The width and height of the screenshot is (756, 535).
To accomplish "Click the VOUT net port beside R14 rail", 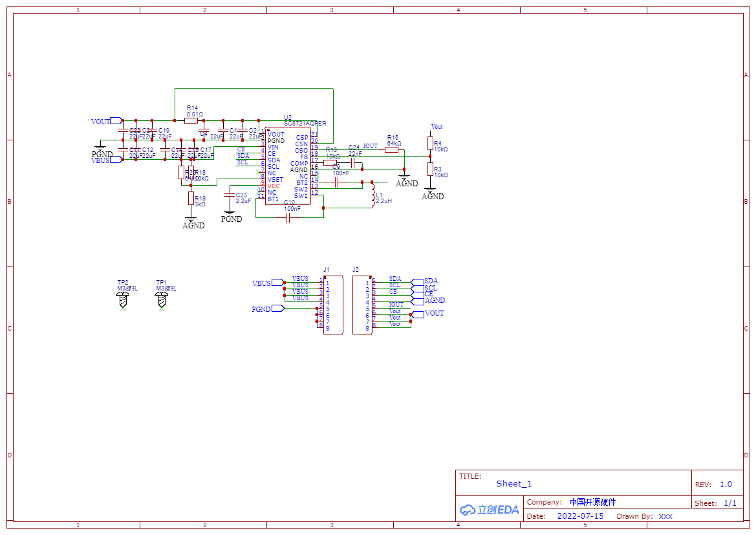I will pos(116,120).
